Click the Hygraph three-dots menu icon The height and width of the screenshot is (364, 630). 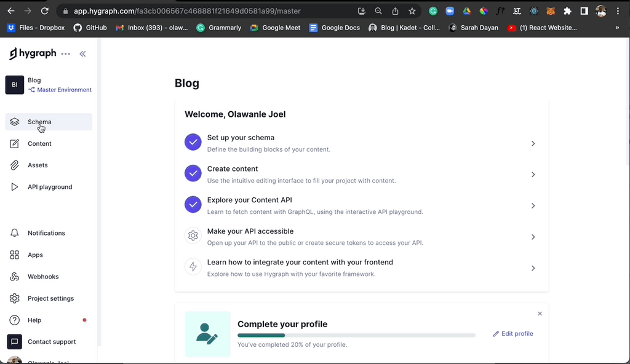[65, 54]
